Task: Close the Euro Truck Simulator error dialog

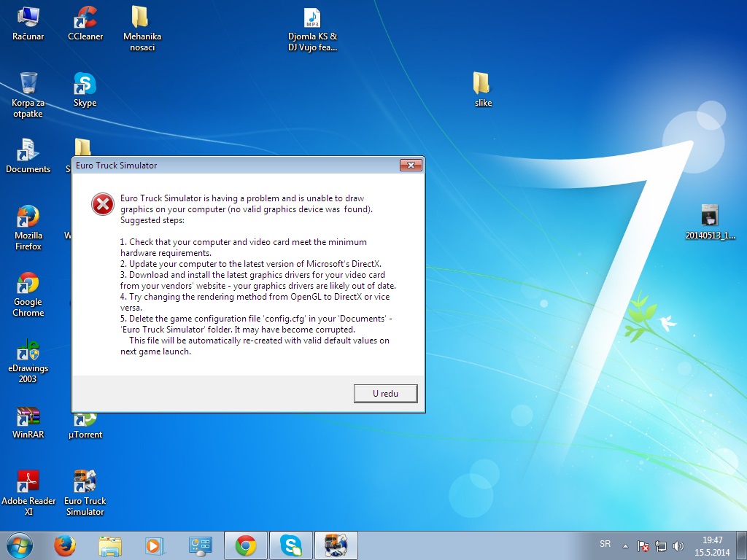Action: [x=411, y=166]
